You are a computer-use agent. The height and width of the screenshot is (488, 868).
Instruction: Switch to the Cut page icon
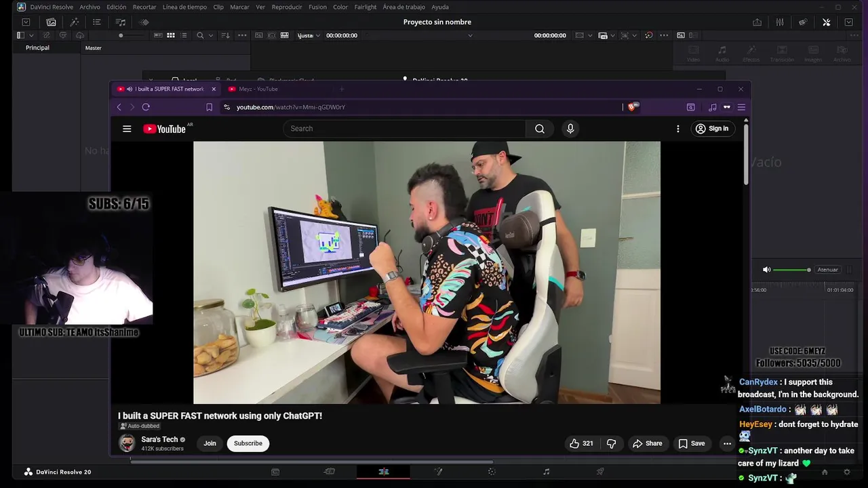[330, 472]
